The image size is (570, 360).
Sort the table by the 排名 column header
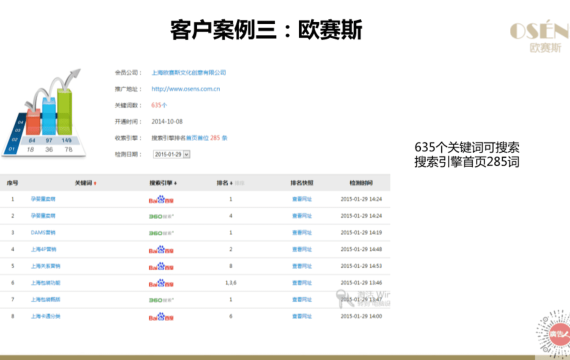224,183
